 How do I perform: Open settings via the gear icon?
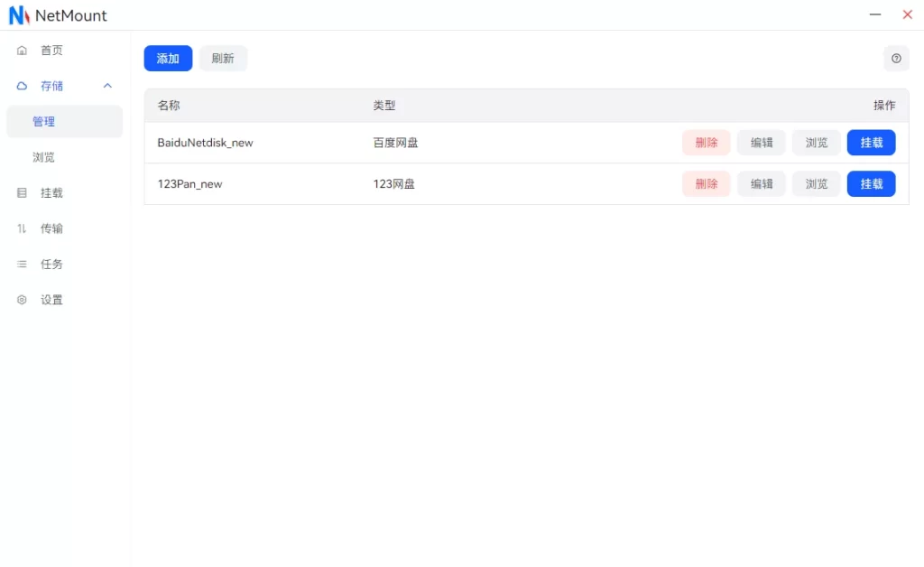pos(22,300)
